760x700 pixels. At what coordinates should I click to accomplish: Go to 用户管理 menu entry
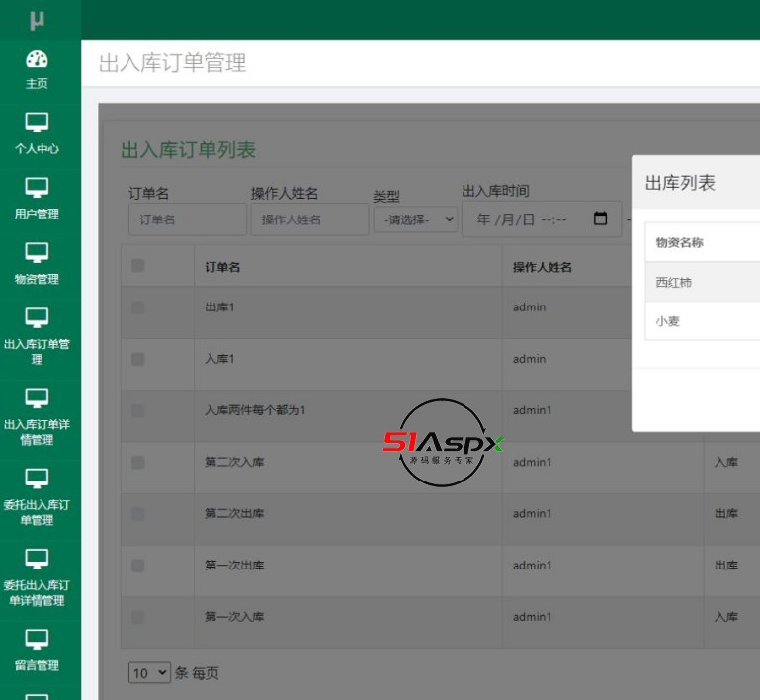(37, 214)
